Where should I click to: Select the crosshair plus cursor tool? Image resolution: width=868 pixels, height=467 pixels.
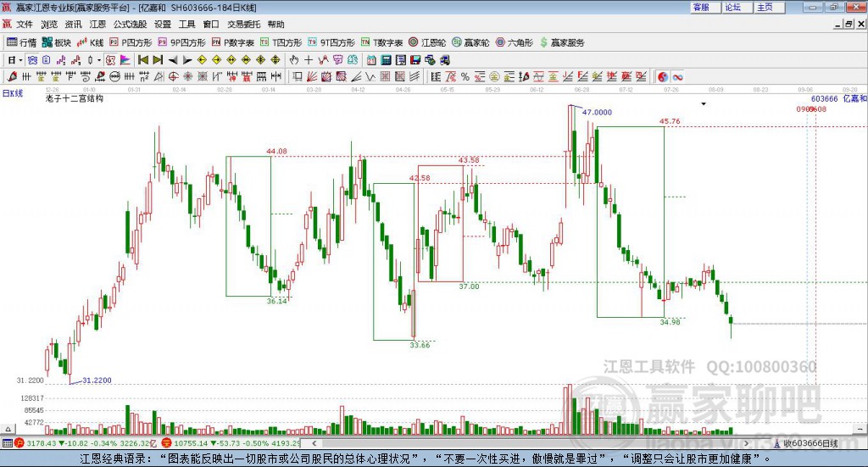309,60
